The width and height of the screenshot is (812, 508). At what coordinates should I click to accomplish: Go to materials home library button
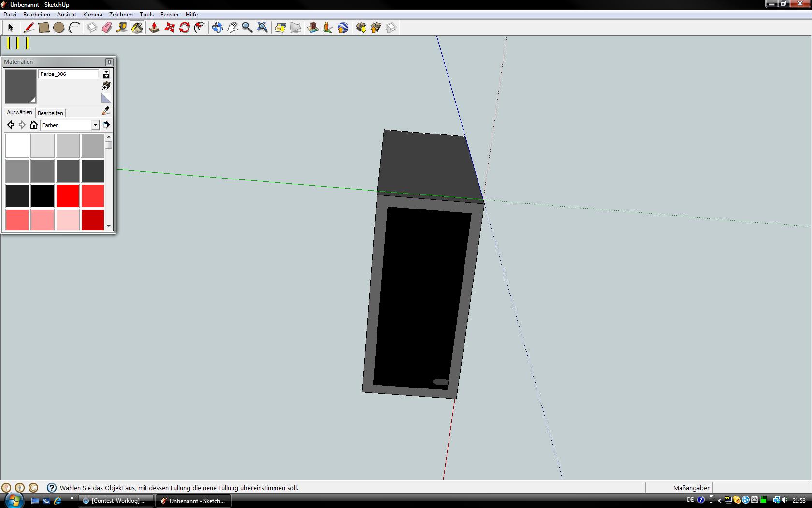pyautogui.click(x=34, y=125)
